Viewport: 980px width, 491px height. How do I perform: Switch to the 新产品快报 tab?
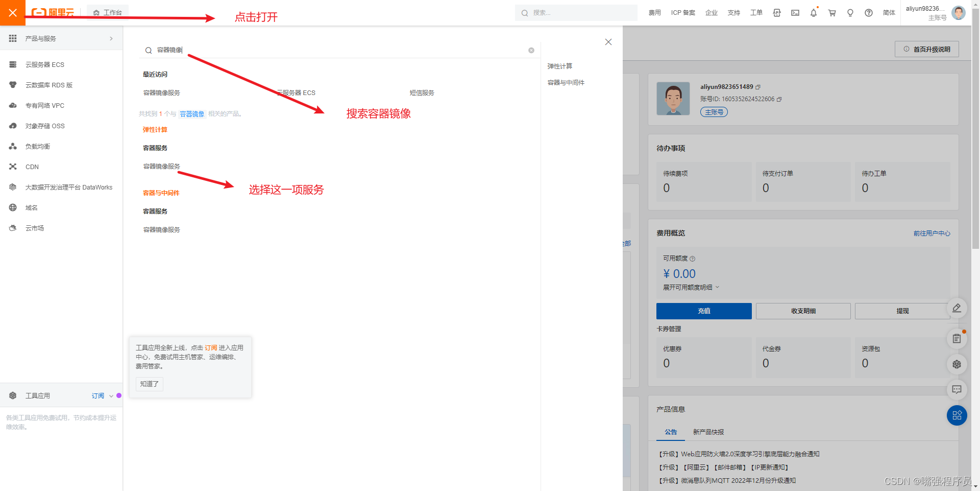point(708,432)
